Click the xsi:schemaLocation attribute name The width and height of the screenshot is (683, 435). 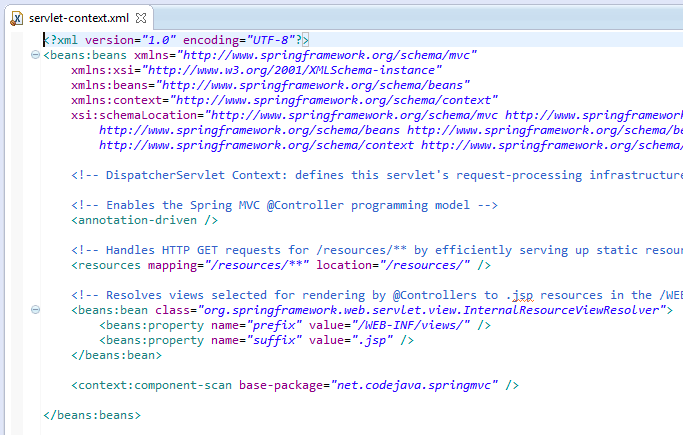[134, 115]
